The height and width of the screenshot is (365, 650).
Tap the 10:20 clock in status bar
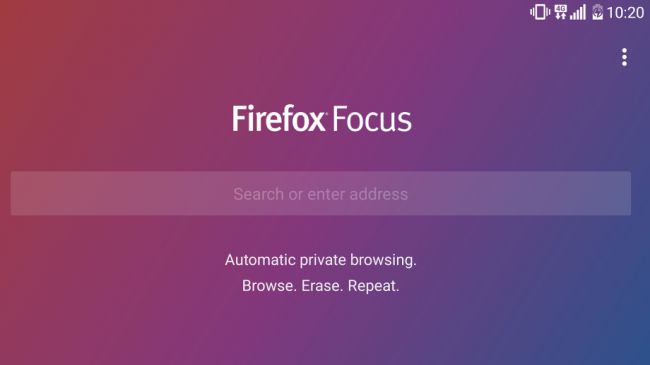point(625,13)
